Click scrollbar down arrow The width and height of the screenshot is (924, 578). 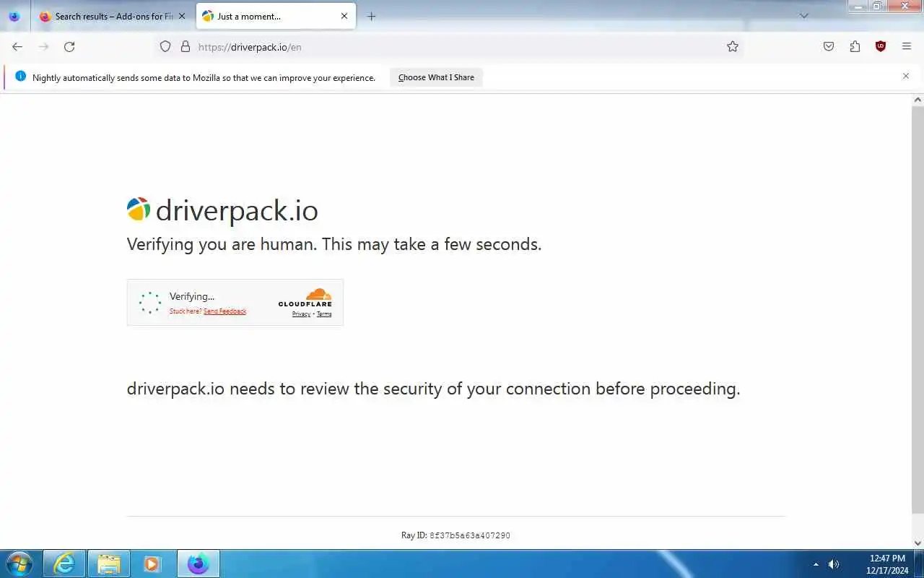point(918,543)
